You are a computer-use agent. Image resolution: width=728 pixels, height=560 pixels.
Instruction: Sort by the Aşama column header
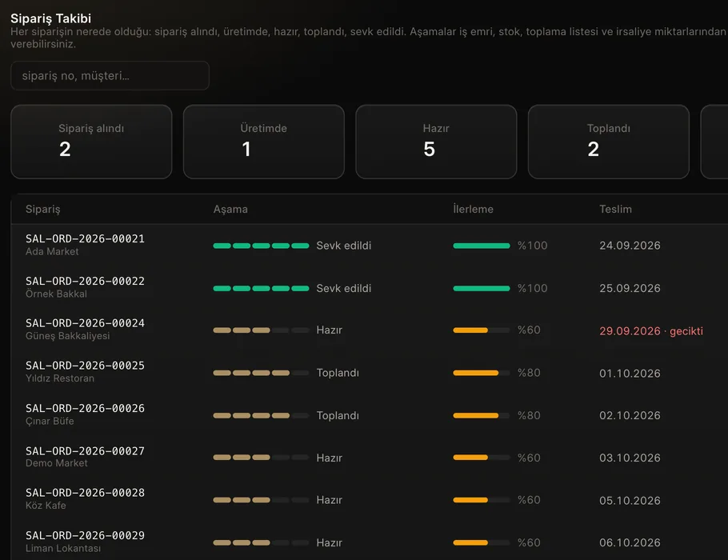(x=230, y=210)
